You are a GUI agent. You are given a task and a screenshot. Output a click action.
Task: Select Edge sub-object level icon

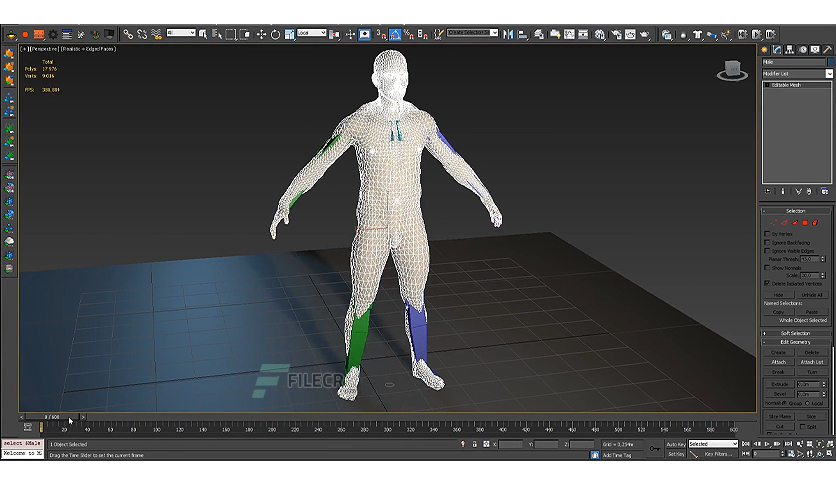pos(784,223)
